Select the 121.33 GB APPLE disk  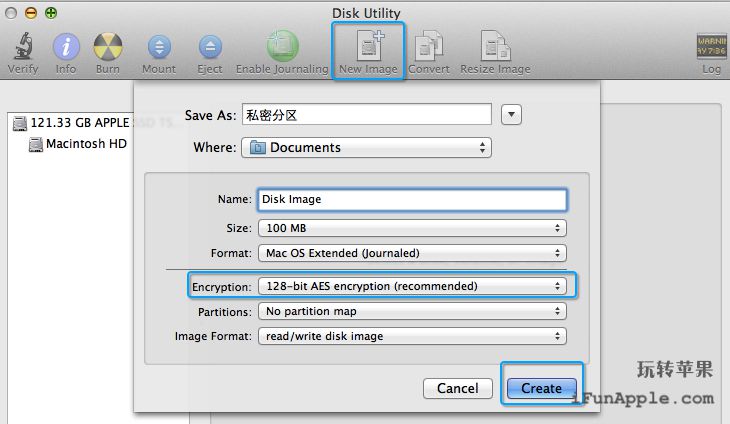pyautogui.click(x=71, y=123)
